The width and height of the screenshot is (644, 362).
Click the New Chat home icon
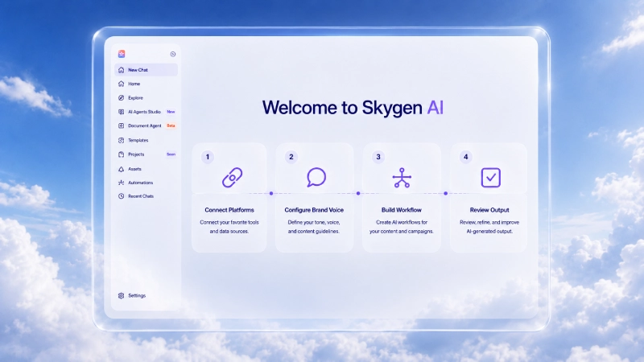click(122, 70)
